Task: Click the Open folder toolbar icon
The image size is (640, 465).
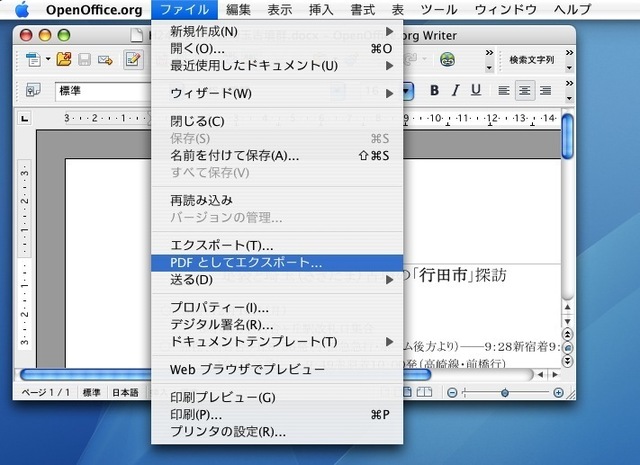Action: click(x=64, y=60)
